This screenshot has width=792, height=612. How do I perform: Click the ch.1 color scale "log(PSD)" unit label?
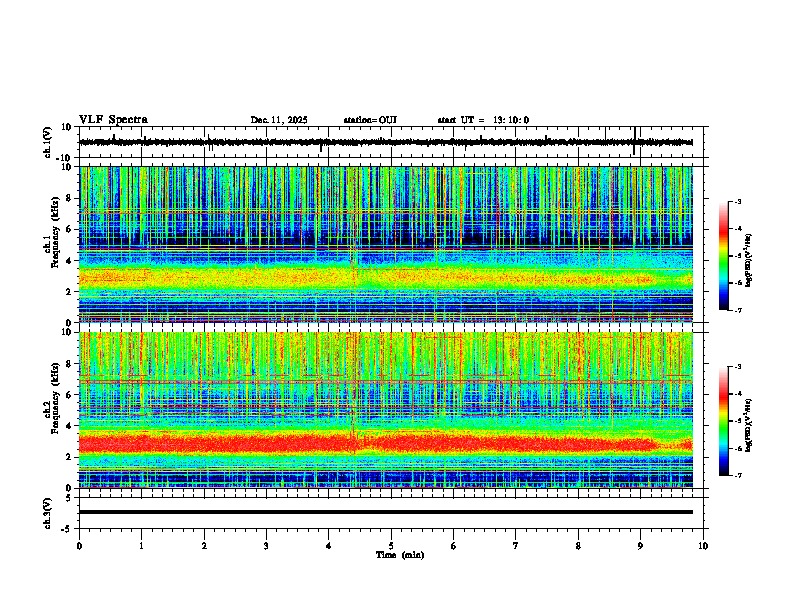(749, 260)
